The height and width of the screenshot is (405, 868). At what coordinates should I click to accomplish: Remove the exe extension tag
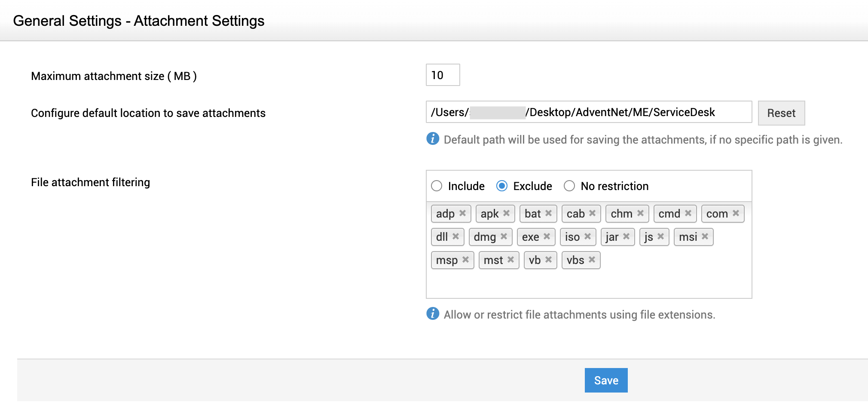pyautogui.click(x=547, y=236)
